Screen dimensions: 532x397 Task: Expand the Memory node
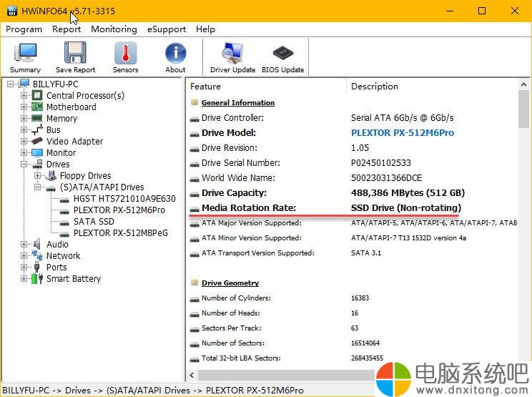click(x=24, y=119)
